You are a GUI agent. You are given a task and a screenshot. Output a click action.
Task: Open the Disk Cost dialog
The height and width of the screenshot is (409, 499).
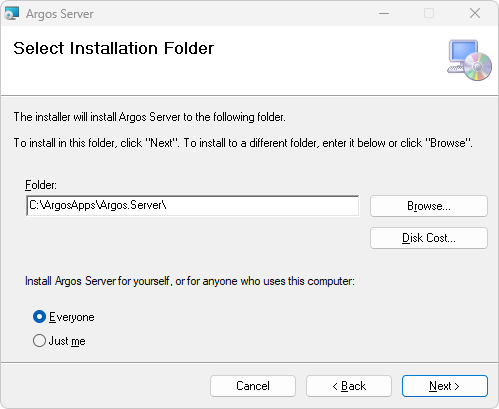pos(429,238)
